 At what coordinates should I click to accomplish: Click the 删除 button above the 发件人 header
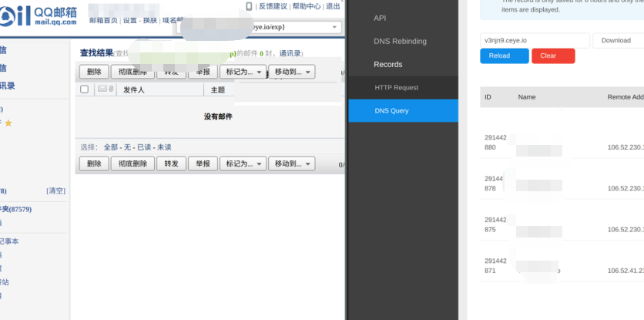tap(94, 72)
